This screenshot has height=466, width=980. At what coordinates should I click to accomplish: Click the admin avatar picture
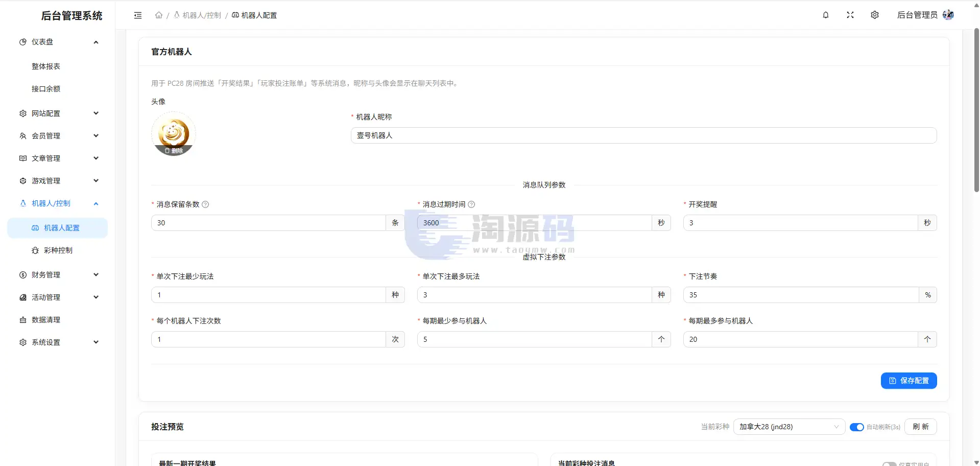[948, 15]
